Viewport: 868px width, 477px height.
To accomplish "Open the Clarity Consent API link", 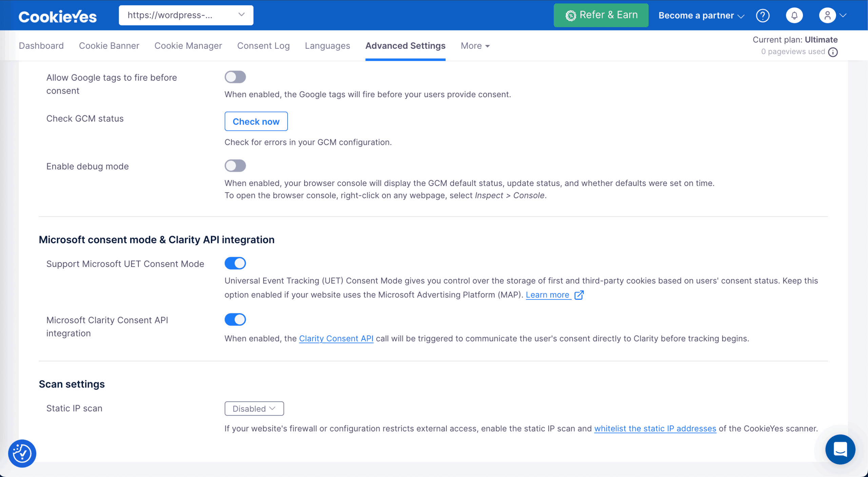I will 336,338.
